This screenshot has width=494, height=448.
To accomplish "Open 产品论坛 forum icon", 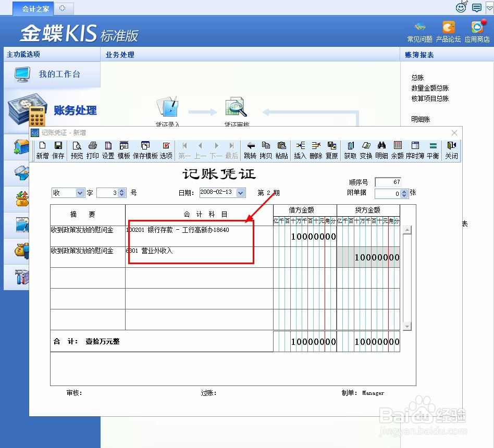I will (x=448, y=31).
